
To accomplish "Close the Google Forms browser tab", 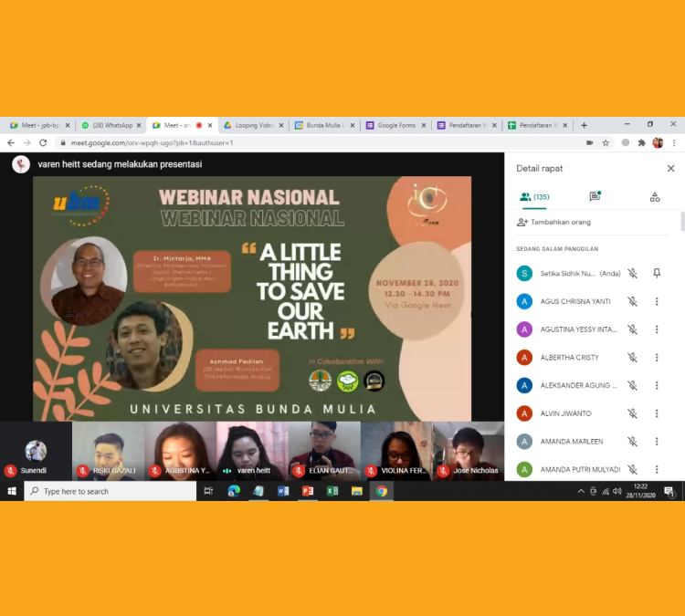I will tap(423, 125).
